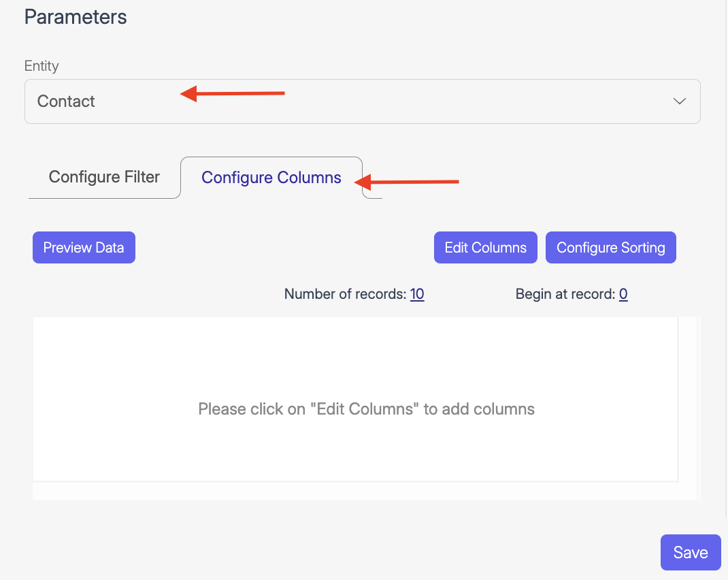728x580 pixels.
Task: Click the "Number of records:" label
Action: click(345, 294)
